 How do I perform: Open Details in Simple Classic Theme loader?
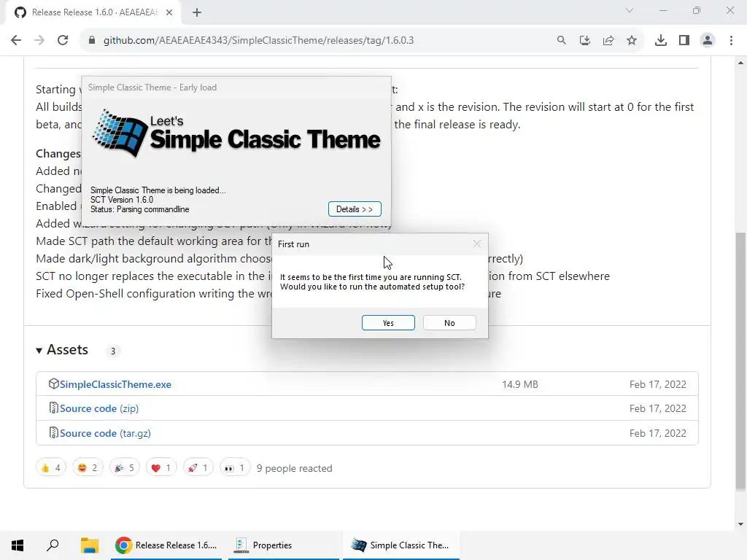pos(355,209)
